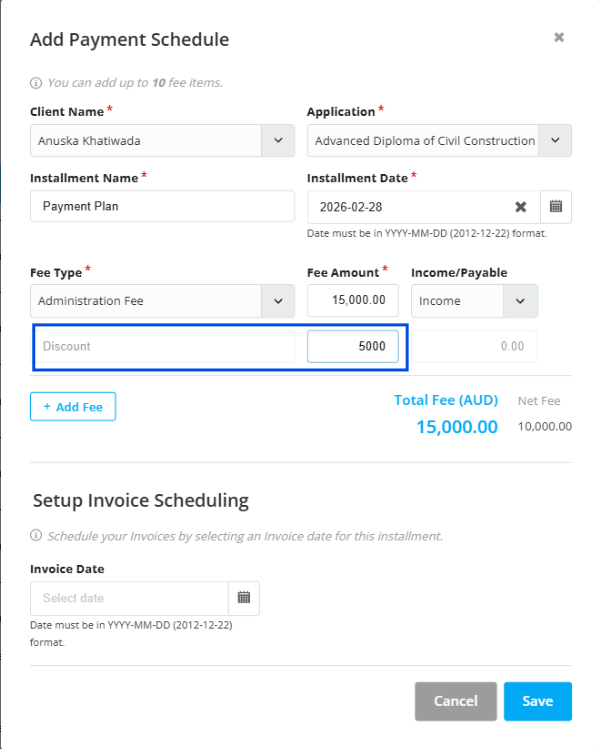Expand the Fee Type dropdown
This screenshot has width=600, height=749.
click(278, 301)
